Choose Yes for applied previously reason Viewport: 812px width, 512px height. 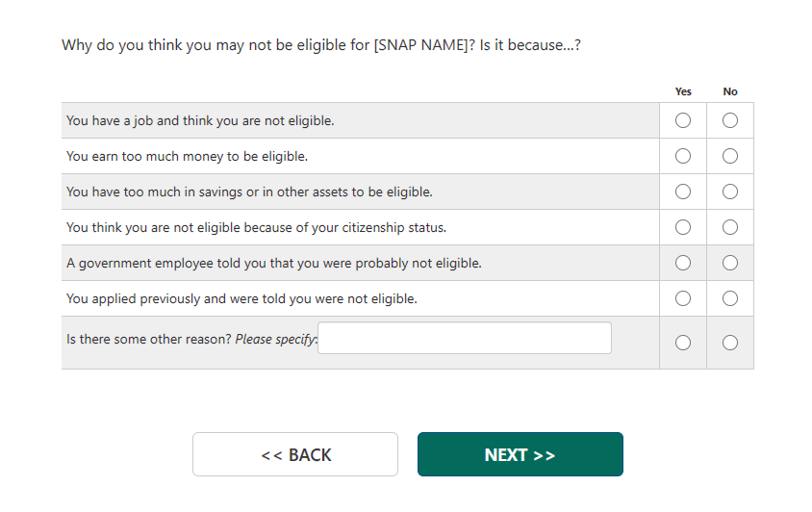[x=683, y=298]
